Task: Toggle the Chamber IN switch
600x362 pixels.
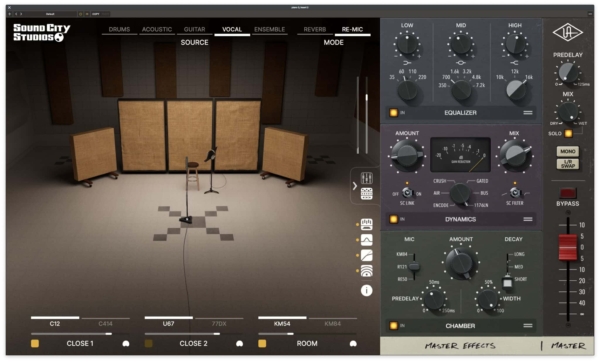Action: [x=393, y=326]
